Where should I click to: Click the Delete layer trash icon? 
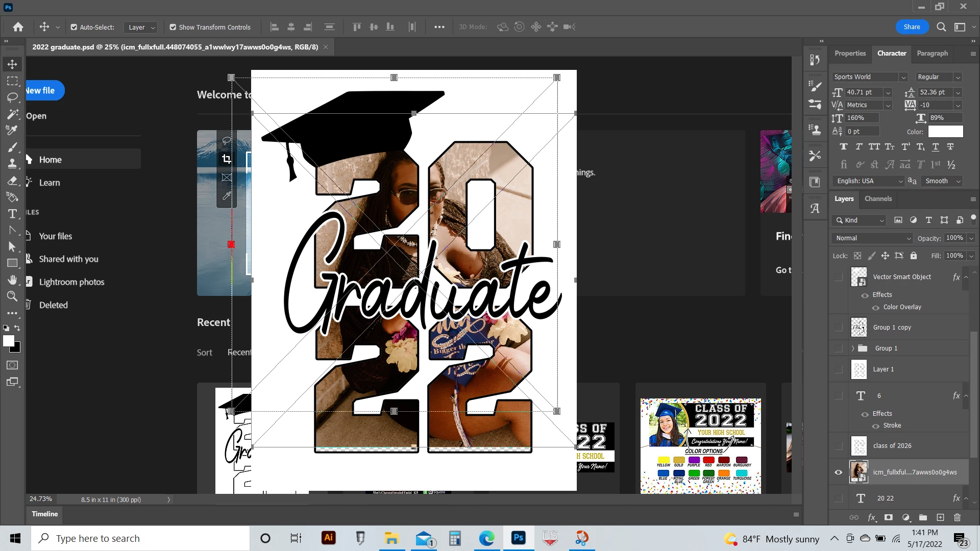[957, 517]
